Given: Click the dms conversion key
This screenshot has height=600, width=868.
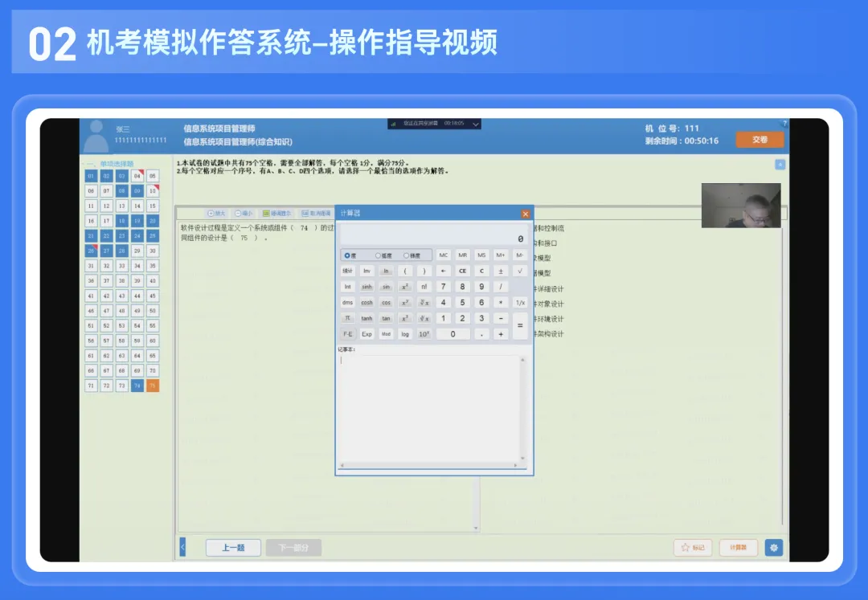Looking at the screenshot, I should [x=348, y=303].
